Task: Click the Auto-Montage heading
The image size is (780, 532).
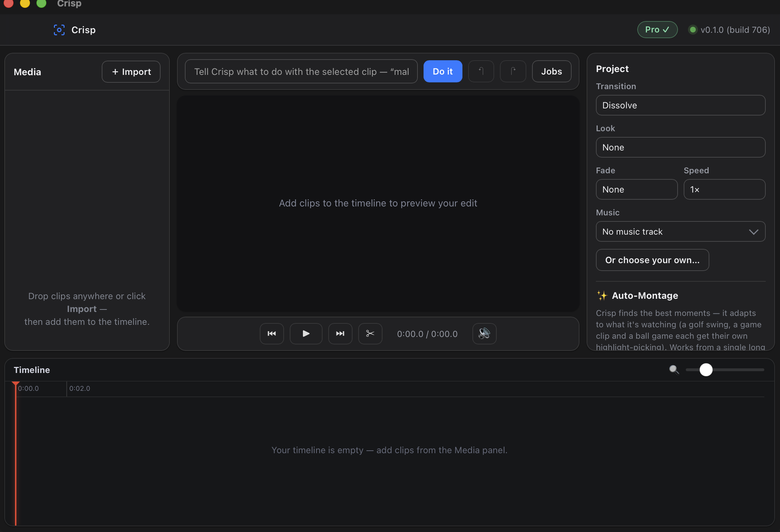Action: point(645,295)
